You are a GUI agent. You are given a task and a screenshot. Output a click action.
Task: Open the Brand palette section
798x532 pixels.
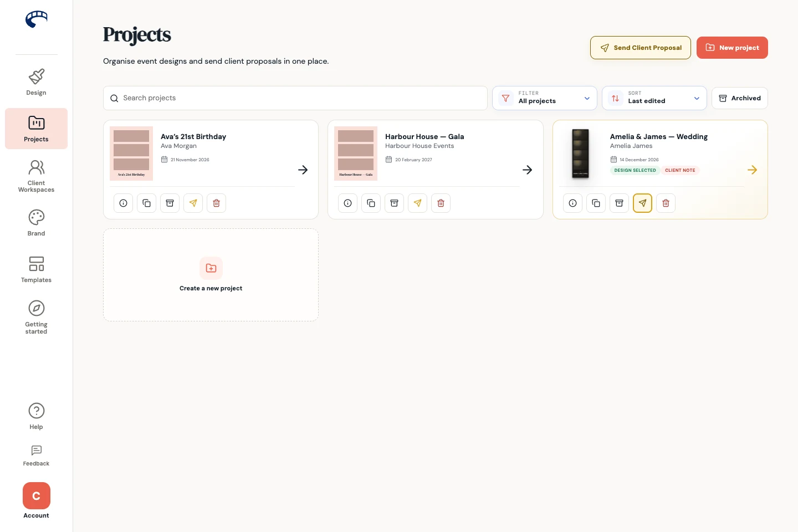tap(36, 223)
